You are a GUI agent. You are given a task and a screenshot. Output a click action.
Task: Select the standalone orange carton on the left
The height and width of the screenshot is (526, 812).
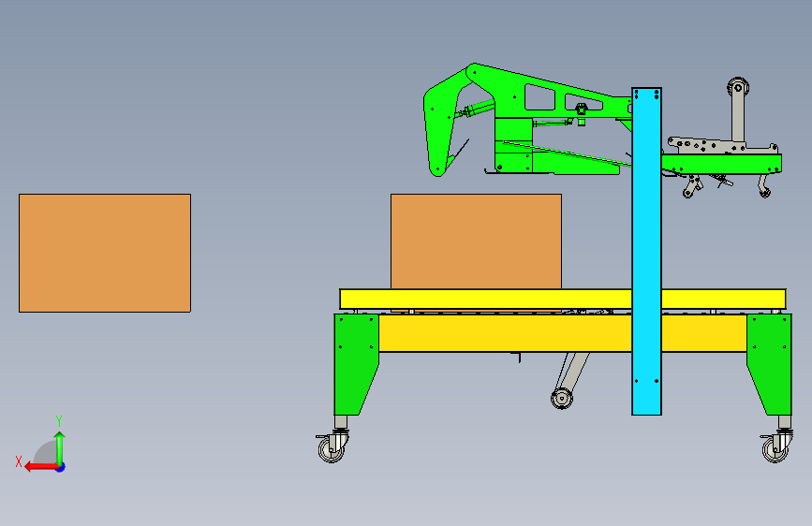click(x=105, y=253)
